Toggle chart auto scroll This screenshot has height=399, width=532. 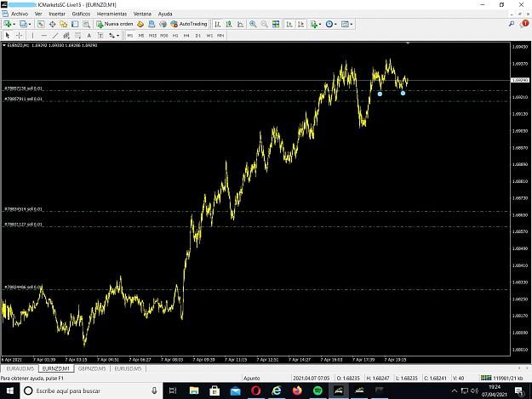(289, 24)
